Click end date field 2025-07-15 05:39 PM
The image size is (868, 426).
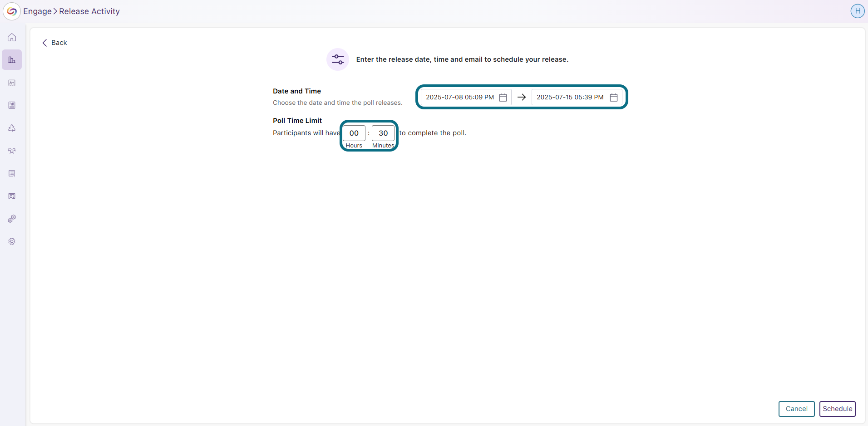pos(577,97)
